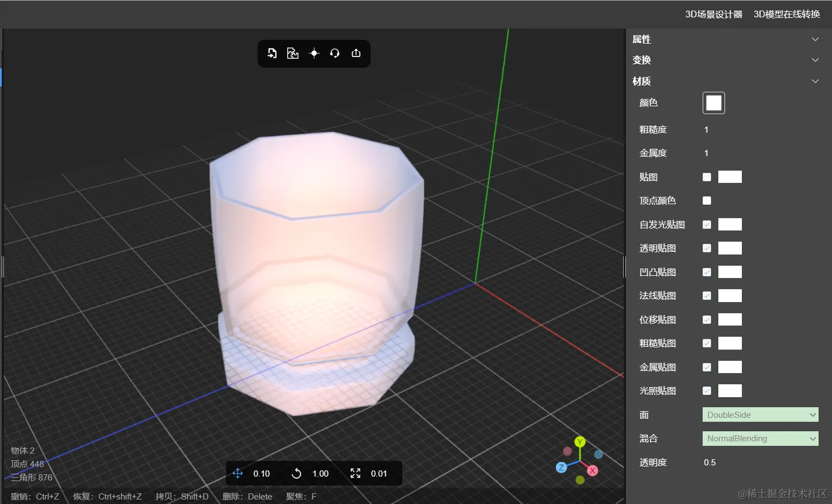The height and width of the screenshot is (504, 832).
Task: Edit the scale snap value 0.01
Action: tap(379, 474)
